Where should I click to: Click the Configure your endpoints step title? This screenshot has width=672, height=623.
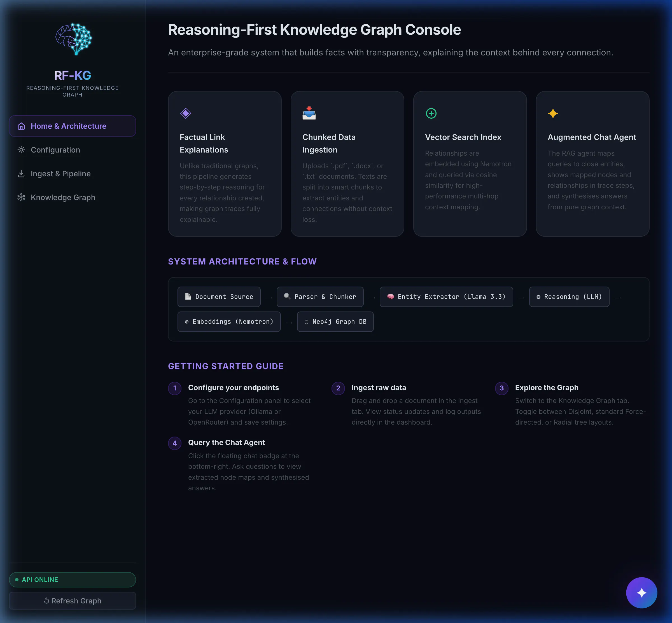click(x=234, y=388)
